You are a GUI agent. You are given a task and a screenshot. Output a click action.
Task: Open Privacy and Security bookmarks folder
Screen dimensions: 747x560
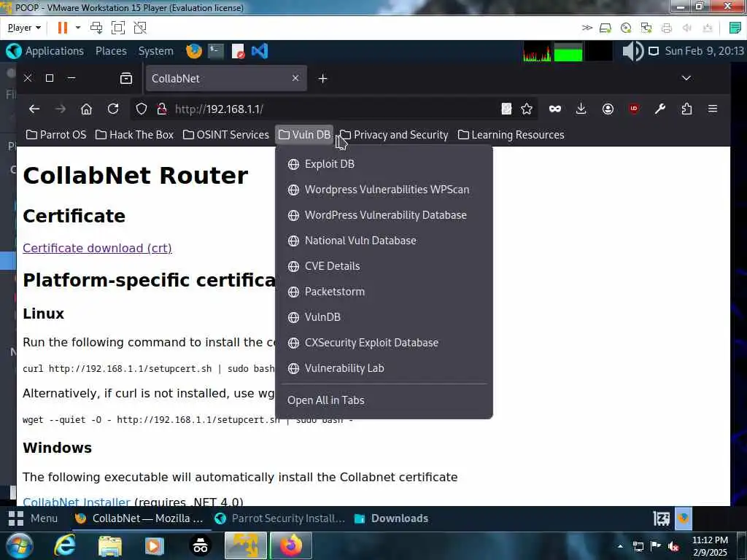pyautogui.click(x=395, y=135)
